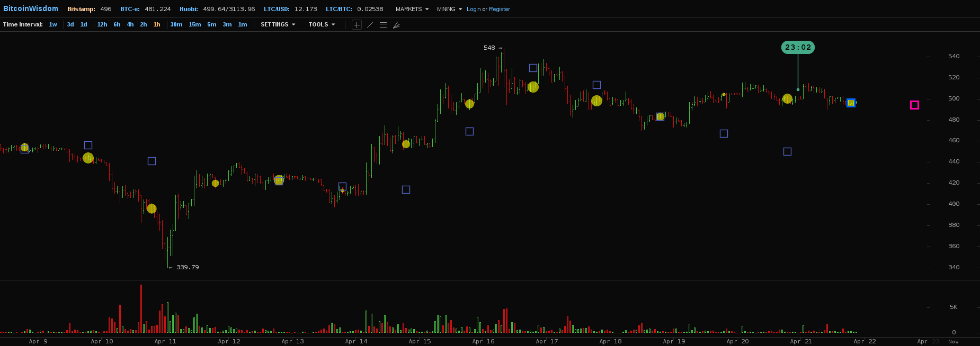Select the crosshair cursor tool
This screenshot has width=980, height=346.
click(357, 25)
